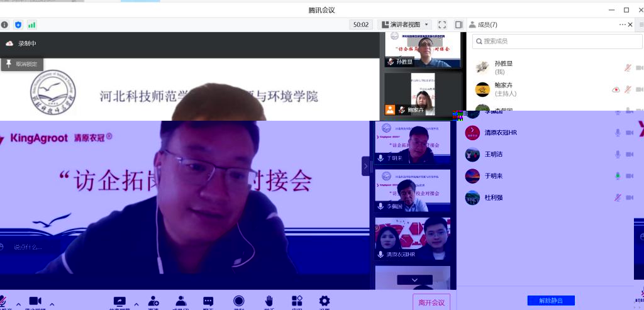
Task: Toggle 清原农冠HR's camera icon
Action: (629, 133)
